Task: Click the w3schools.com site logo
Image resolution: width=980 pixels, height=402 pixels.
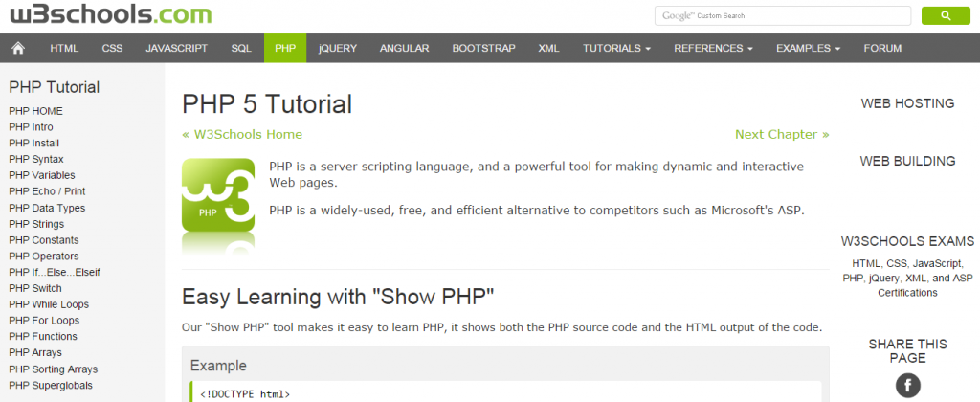Action: [x=110, y=13]
